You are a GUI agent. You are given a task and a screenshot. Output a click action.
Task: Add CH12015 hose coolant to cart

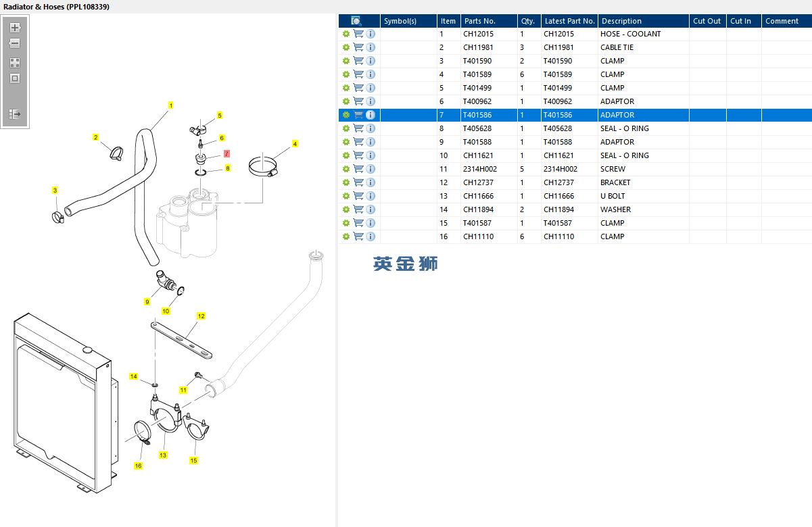[x=358, y=34]
